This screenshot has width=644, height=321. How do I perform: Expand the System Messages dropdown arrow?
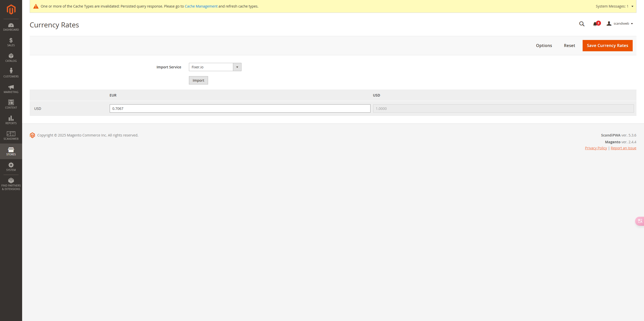pyautogui.click(x=632, y=6)
